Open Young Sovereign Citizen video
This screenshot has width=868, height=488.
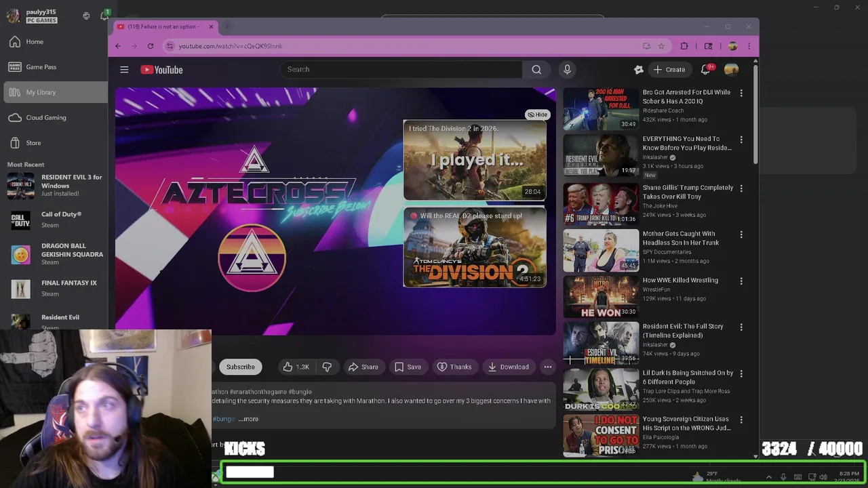[x=686, y=424]
